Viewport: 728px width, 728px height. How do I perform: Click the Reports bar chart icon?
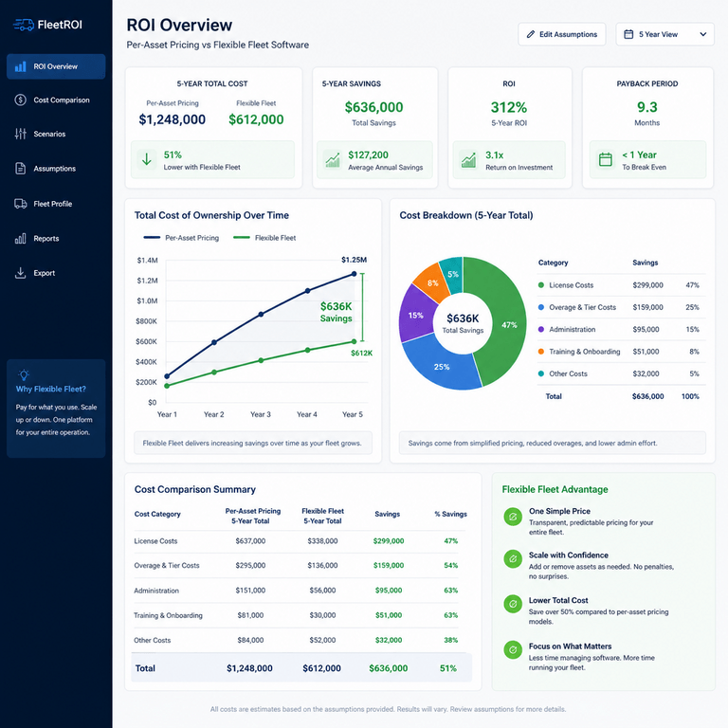21,238
